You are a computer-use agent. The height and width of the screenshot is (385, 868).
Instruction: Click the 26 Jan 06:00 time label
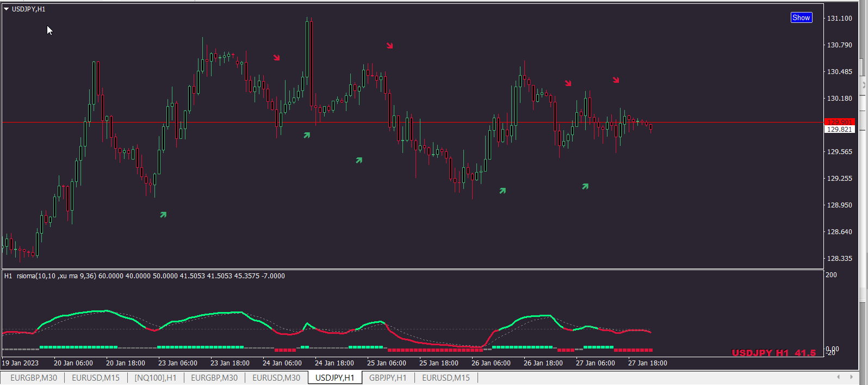pyautogui.click(x=491, y=363)
